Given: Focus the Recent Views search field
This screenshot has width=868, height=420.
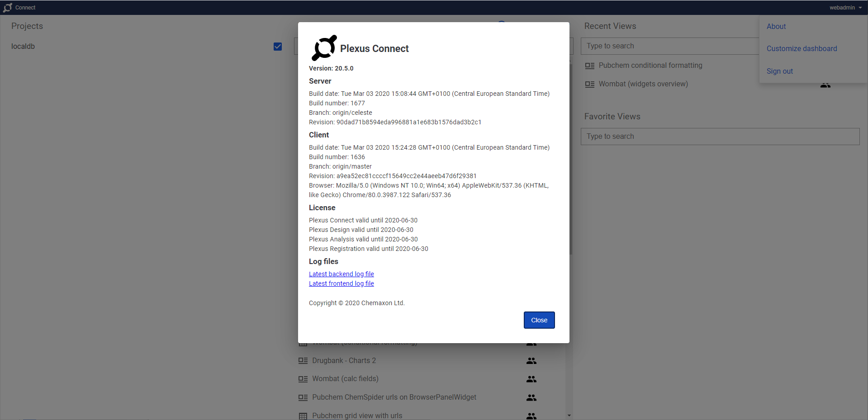Looking at the screenshot, I should [x=669, y=46].
